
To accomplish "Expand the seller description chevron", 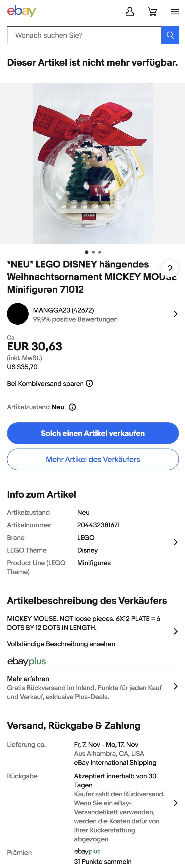I will (175, 631).
